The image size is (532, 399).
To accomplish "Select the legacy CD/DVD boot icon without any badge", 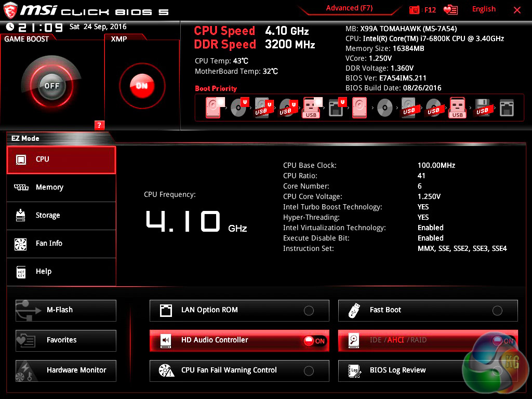I will click(x=385, y=108).
